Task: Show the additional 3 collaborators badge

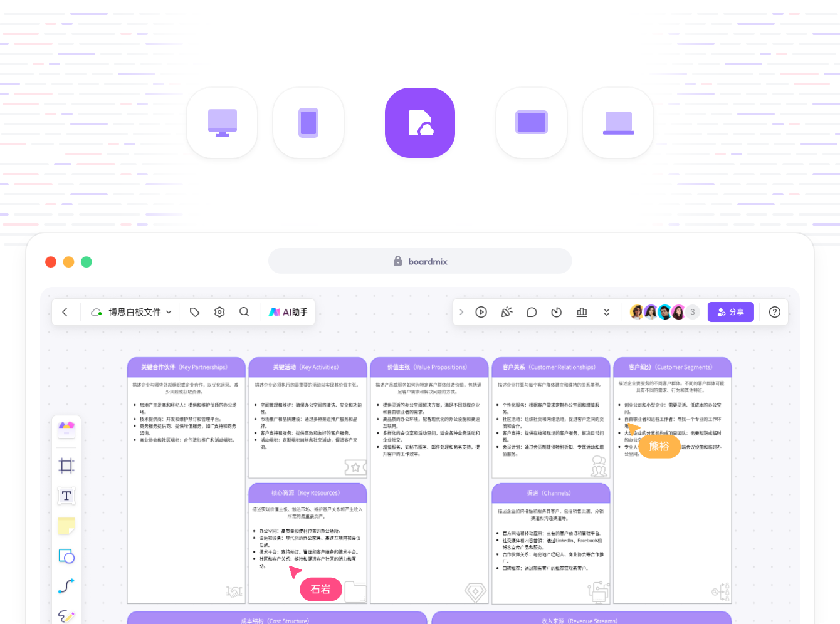Action: pyautogui.click(x=693, y=312)
